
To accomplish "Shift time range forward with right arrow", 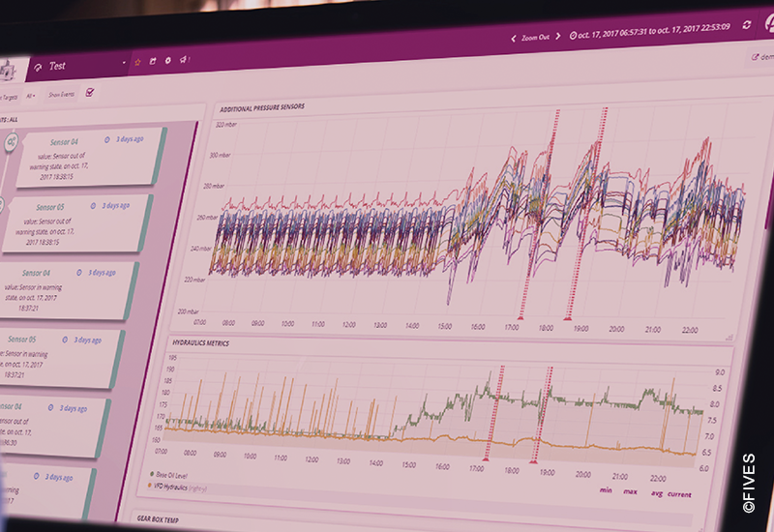I will coord(558,36).
